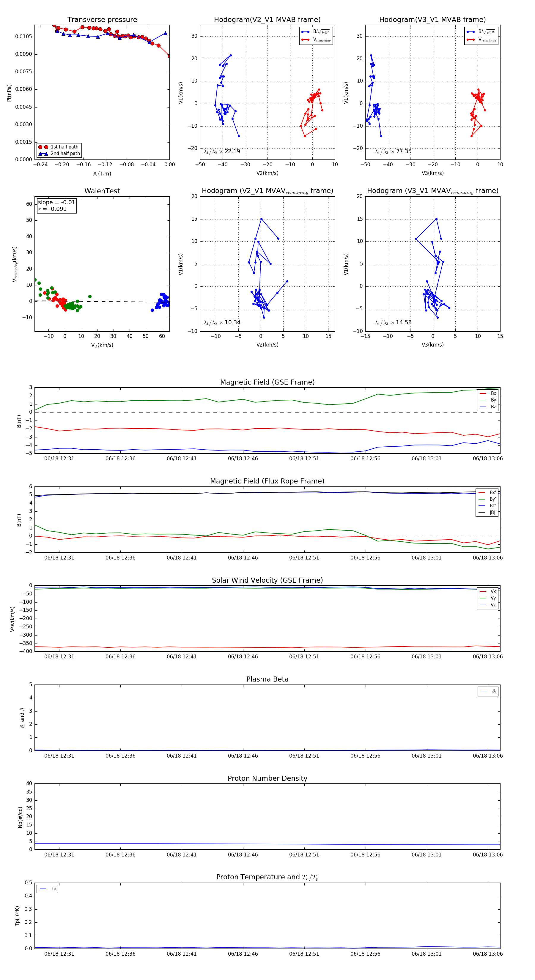Click the 'A (T·m)' x-axis label
535x980 pixels.
pyautogui.click(x=102, y=174)
